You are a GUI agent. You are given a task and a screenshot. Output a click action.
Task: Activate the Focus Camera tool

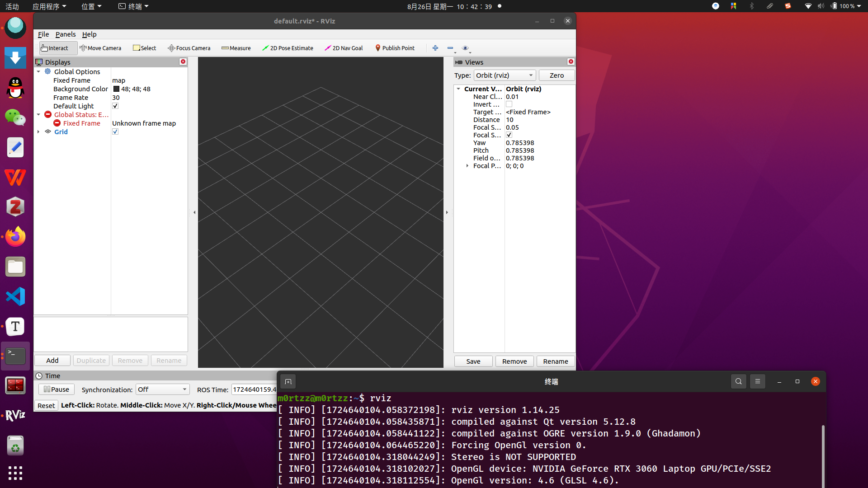[189, 48]
